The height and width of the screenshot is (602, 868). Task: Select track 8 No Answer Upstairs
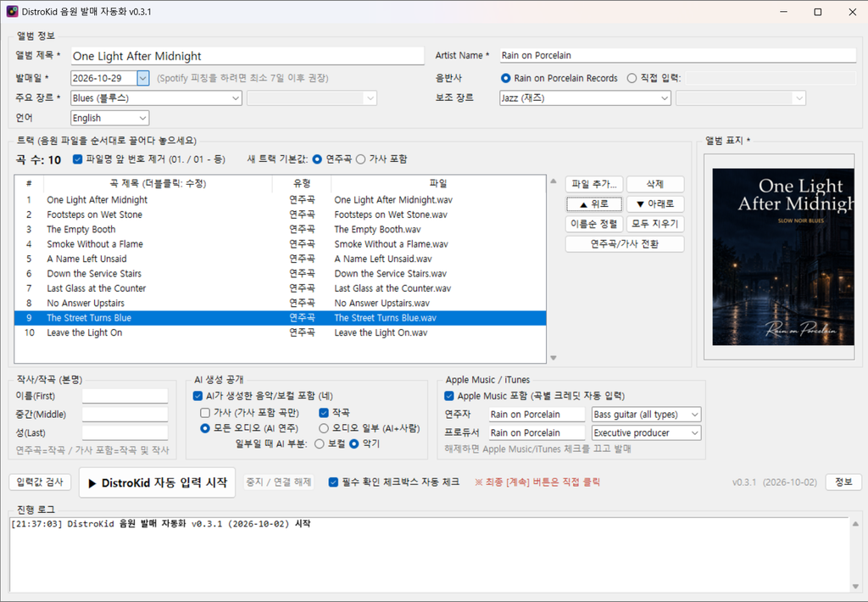[x=280, y=304]
